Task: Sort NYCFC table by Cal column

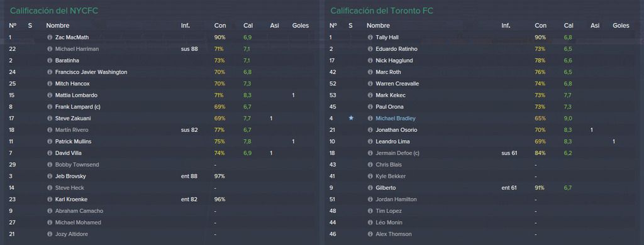Action: pos(248,26)
